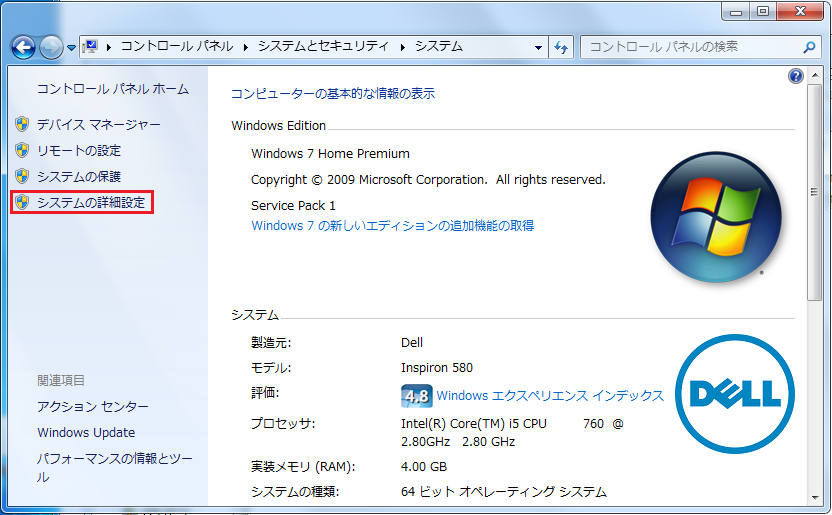Click the コンピューターの基本的な情報の表示 heading
The image size is (832, 515).
coord(333,94)
